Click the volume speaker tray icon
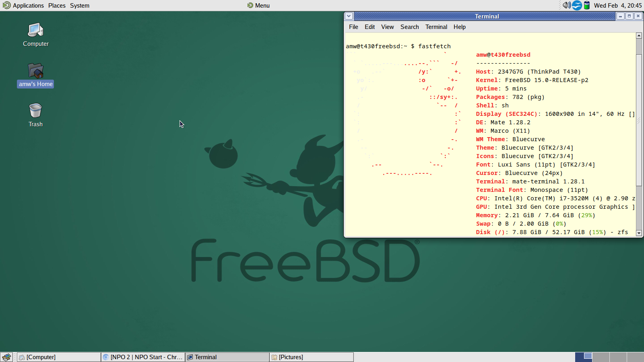The width and height of the screenshot is (644, 362). (566, 5)
